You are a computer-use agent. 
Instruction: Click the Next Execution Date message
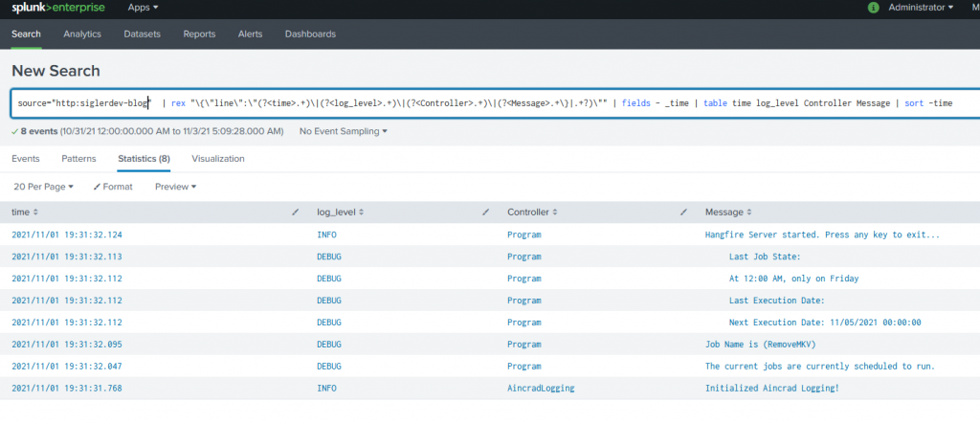(825, 322)
